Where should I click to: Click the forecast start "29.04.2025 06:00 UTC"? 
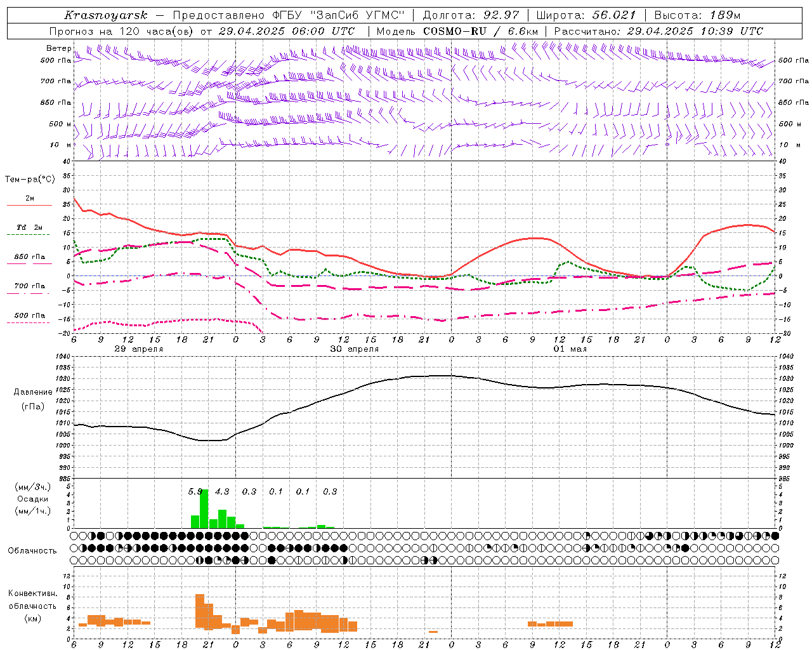pyautogui.click(x=286, y=31)
